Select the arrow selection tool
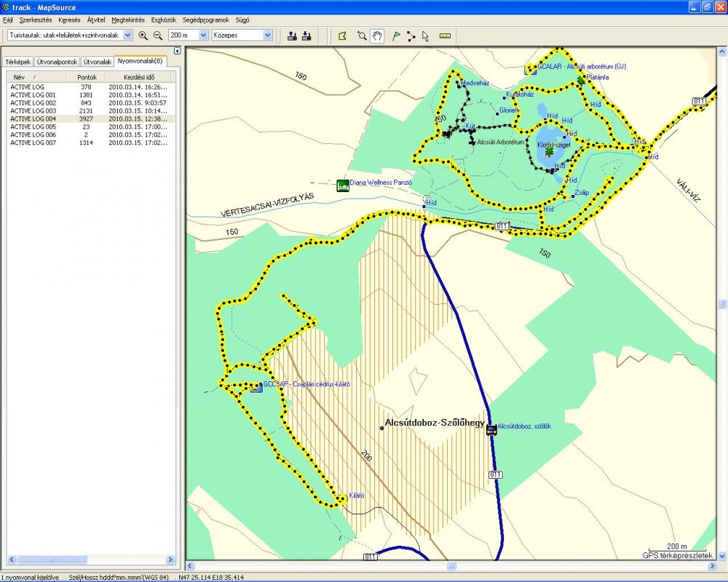This screenshot has width=728, height=582. click(x=425, y=35)
